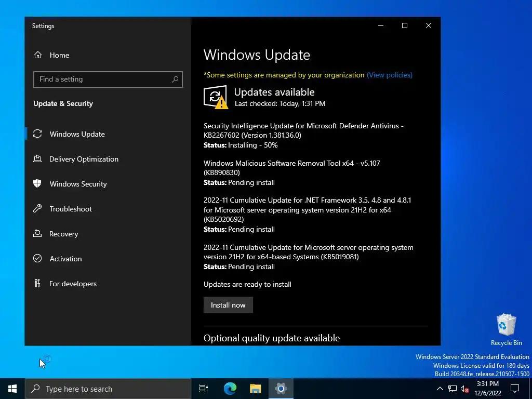Click the Malicious Software Removal Tool KB890830 entry
This screenshot has width=532, height=399.
[292, 172]
